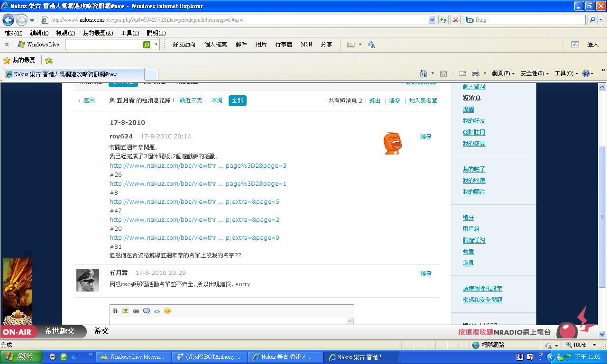This screenshot has height=364, width=607.
Task: Click the Print icon in command bar
Action: 476,73
